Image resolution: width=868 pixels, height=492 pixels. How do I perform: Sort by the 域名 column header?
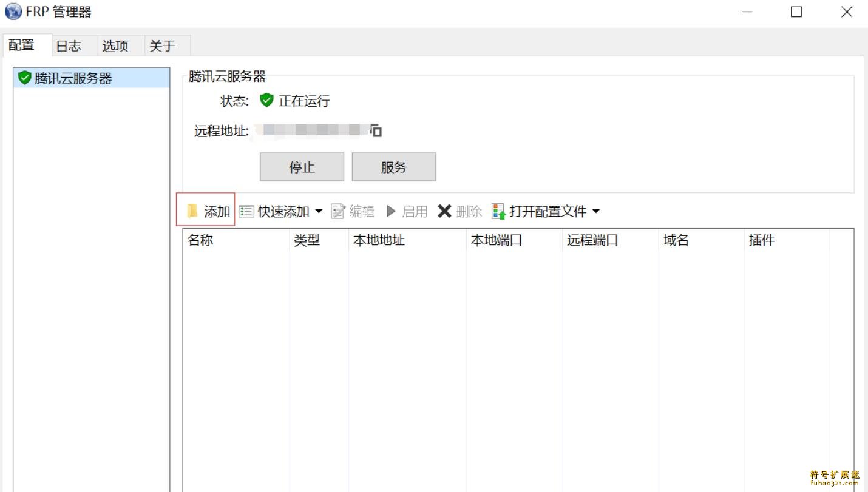point(701,240)
